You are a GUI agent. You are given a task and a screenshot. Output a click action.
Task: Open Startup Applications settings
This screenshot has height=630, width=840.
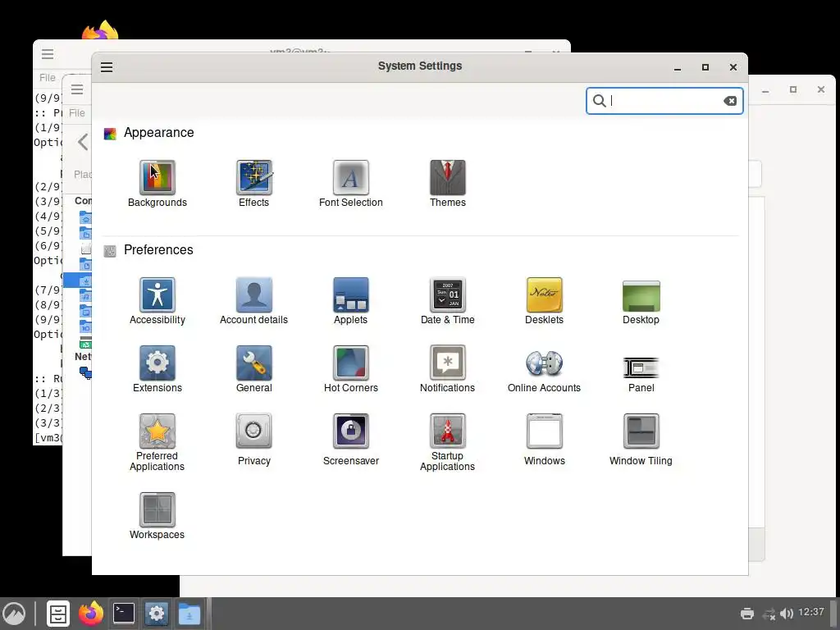[x=447, y=442]
